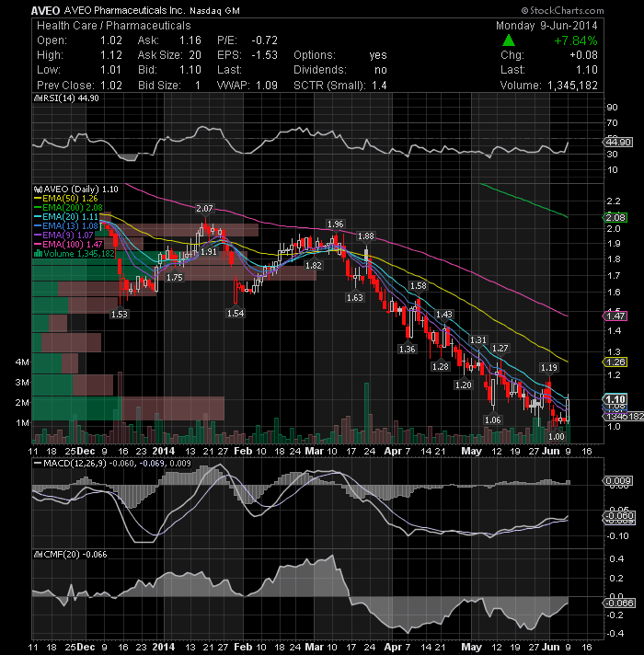This screenshot has height=655, width=644.
Task: Click the 1.43 price peak annotation
Action: (444, 314)
